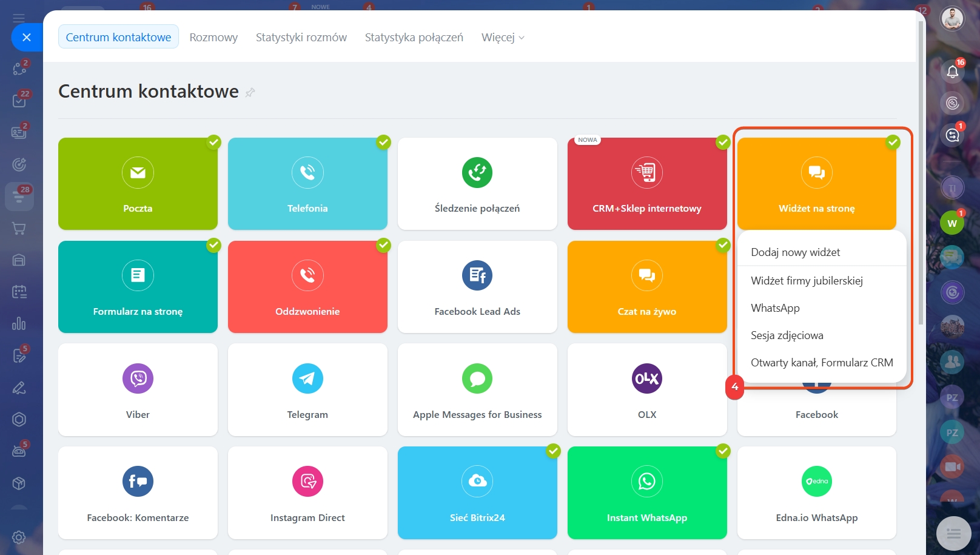The image size is (980, 555).
Task: Open the online store cart icon
Action: coord(19,229)
